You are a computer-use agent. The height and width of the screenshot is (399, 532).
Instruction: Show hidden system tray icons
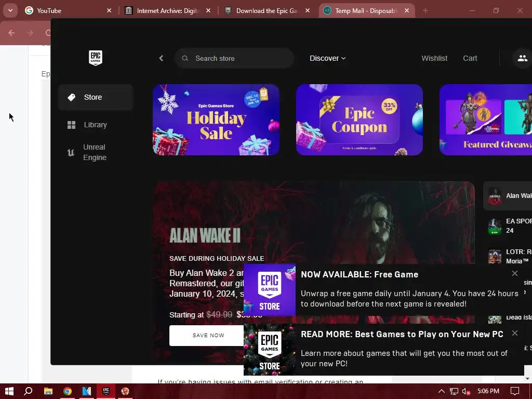[x=442, y=391]
